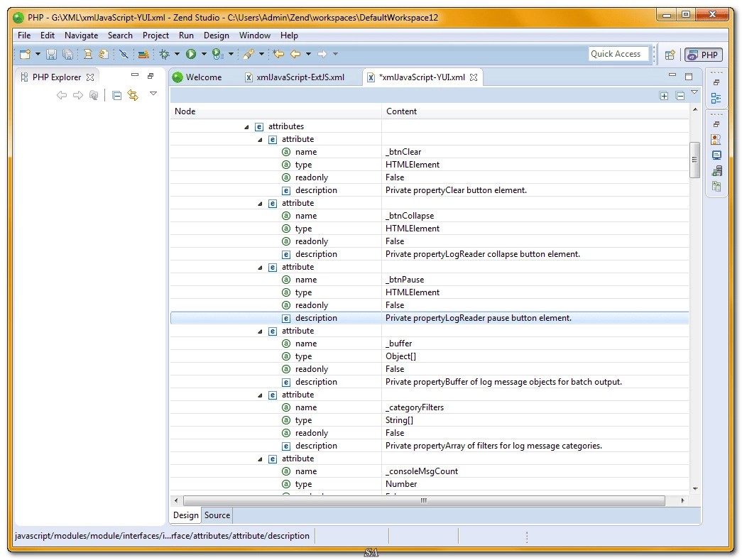Open the Debug dropdown arrow
The height and width of the screenshot is (560, 742).
click(x=177, y=55)
